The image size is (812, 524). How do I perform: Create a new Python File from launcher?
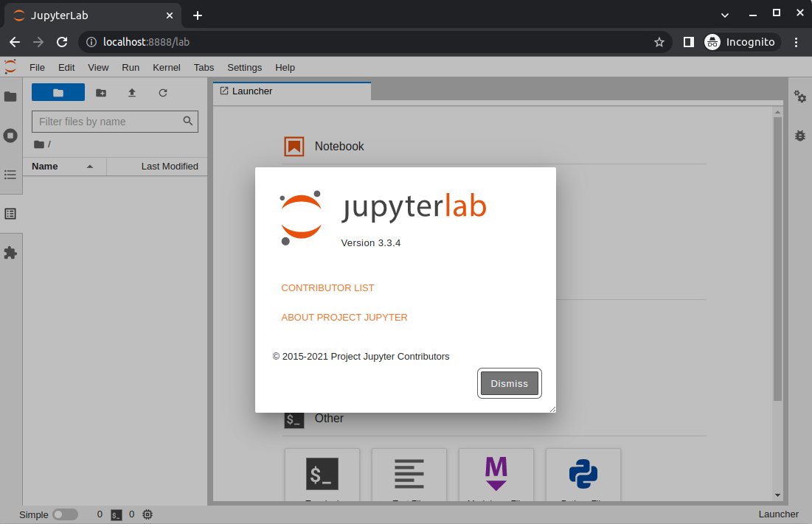(583, 475)
